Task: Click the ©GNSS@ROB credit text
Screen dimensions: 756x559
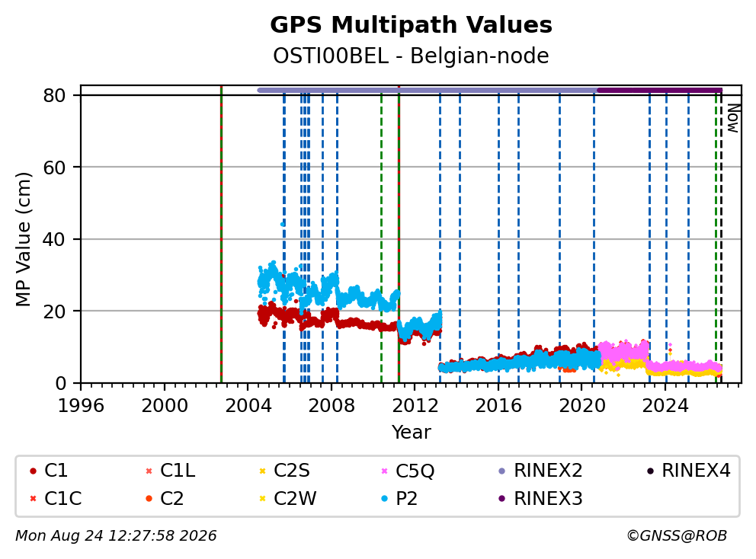Action: pyautogui.click(x=677, y=535)
